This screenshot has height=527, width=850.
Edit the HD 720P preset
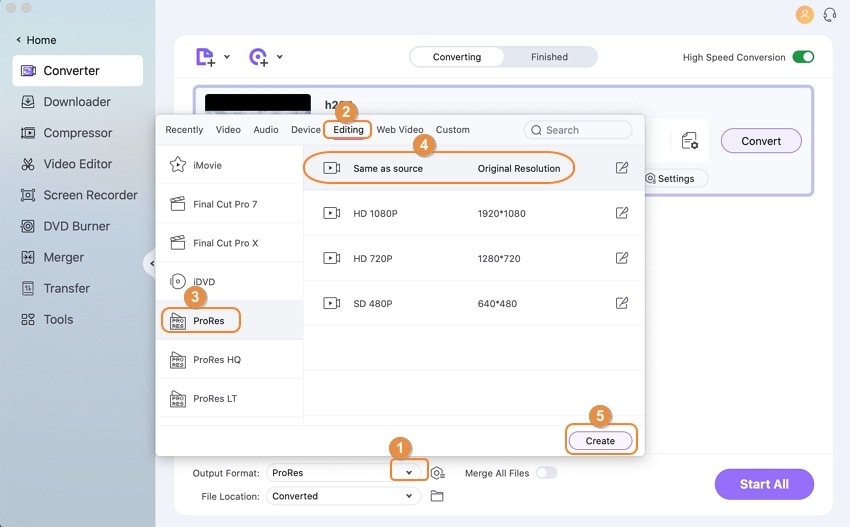point(622,258)
